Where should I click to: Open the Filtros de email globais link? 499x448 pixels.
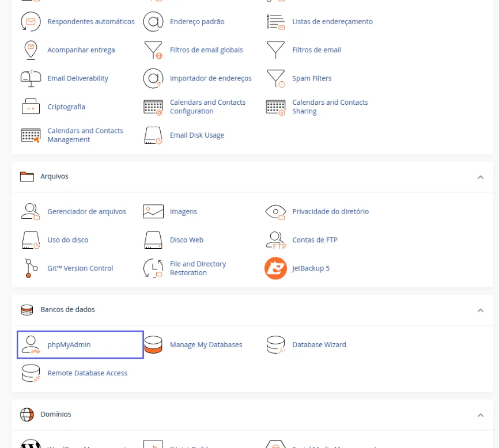click(x=206, y=50)
